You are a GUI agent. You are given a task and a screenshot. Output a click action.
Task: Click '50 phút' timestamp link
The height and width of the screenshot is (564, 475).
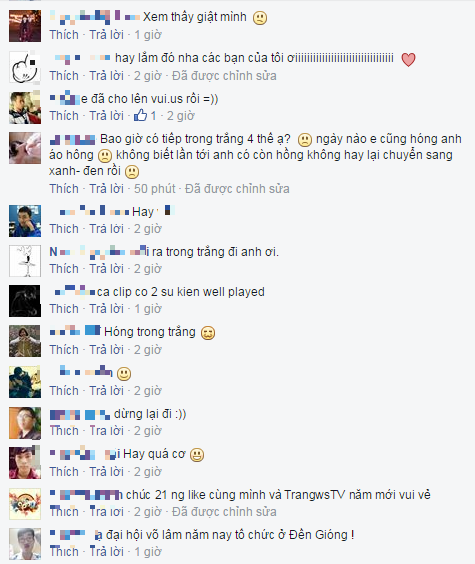point(155,189)
